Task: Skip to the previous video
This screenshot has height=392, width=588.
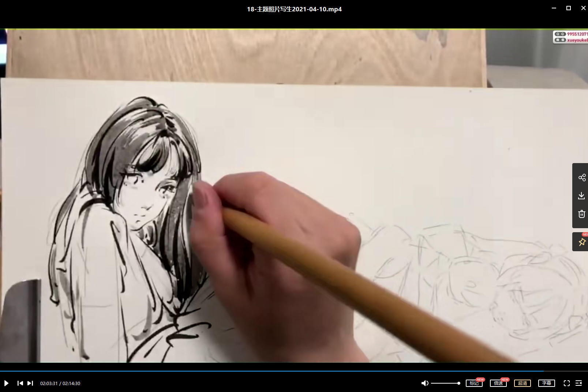Action: 20,383
